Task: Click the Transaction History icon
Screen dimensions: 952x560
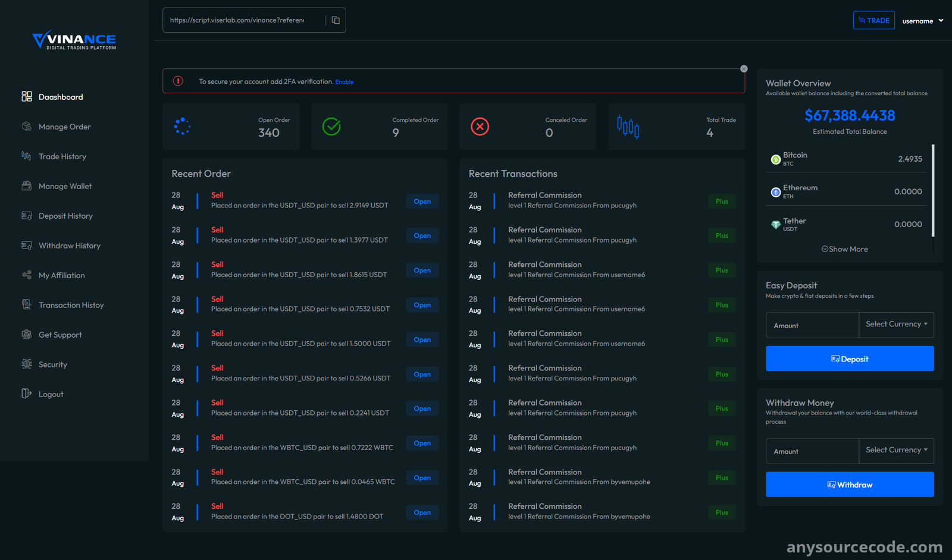Action: click(27, 304)
